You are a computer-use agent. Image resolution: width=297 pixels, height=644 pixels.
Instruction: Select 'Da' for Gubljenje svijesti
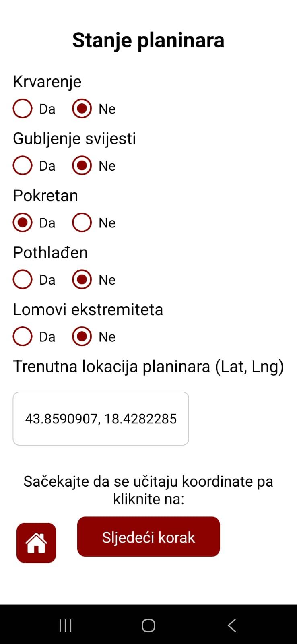click(23, 165)
